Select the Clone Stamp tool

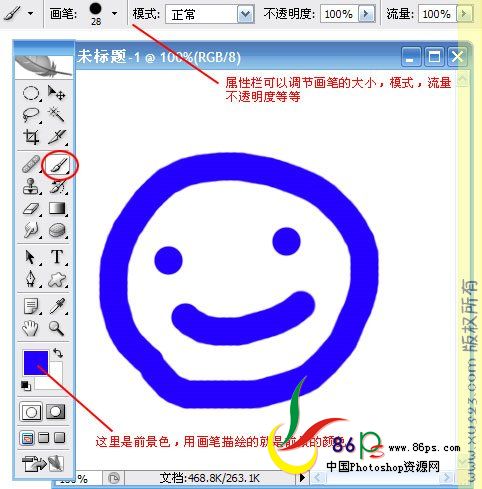pos(31,187)
